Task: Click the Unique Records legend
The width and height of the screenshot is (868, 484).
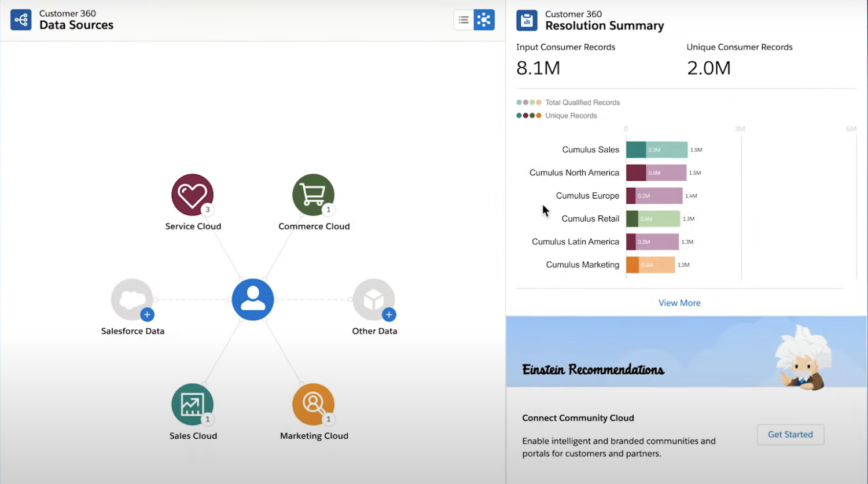Action: point(557,116)
